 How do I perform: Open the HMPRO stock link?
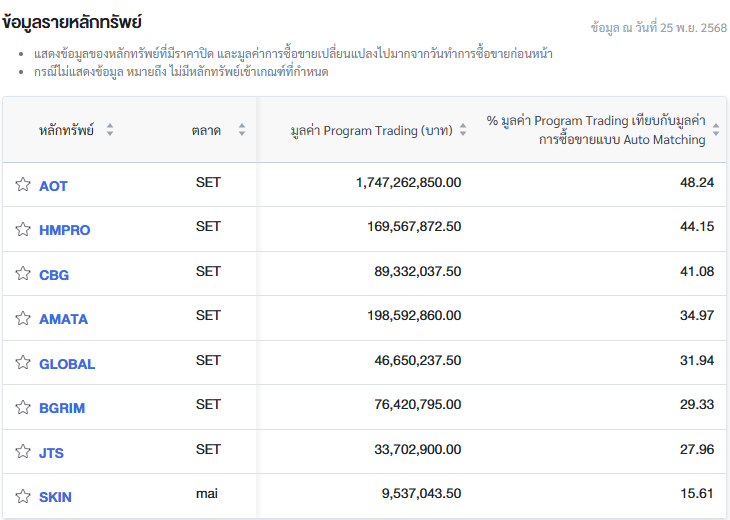click(x=64, y=230)
